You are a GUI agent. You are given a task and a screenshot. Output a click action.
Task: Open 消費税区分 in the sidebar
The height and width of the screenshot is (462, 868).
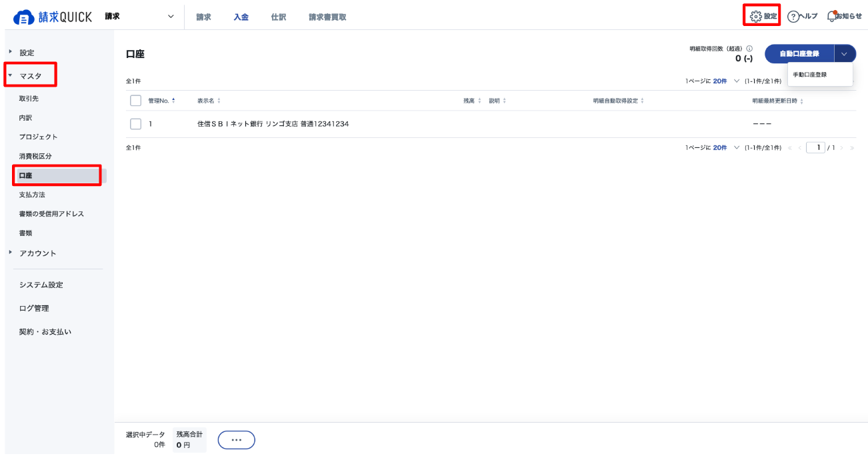pos(35,157)
